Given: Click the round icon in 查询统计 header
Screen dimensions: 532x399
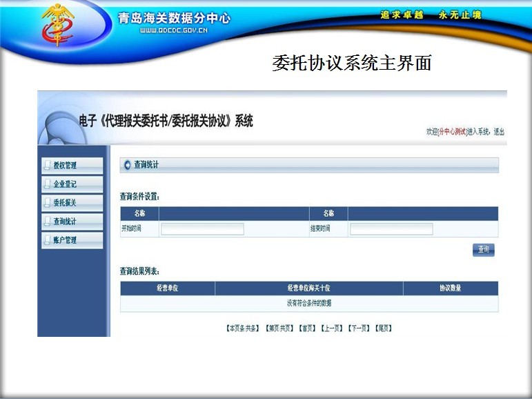Looking at the screenshot, I should pos(126,165).
